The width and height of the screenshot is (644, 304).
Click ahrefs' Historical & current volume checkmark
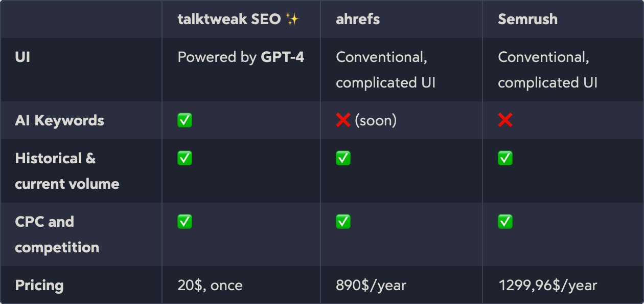[343, 158]
